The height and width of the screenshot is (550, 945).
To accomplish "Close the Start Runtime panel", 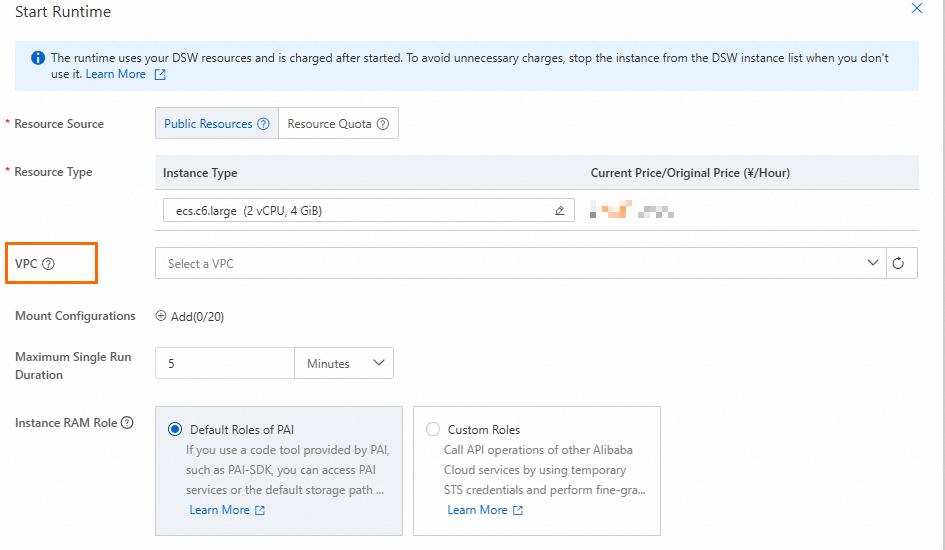I will (x=916, y=9).
